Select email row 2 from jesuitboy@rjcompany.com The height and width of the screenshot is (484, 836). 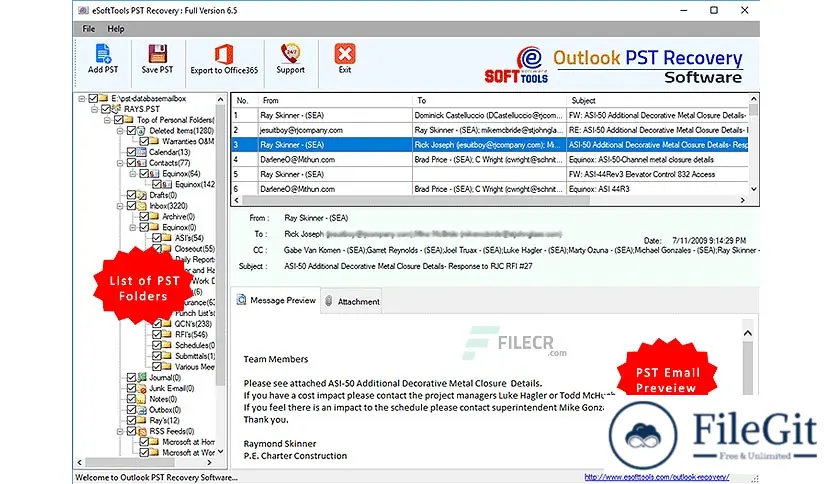click(x=489, y=130)
